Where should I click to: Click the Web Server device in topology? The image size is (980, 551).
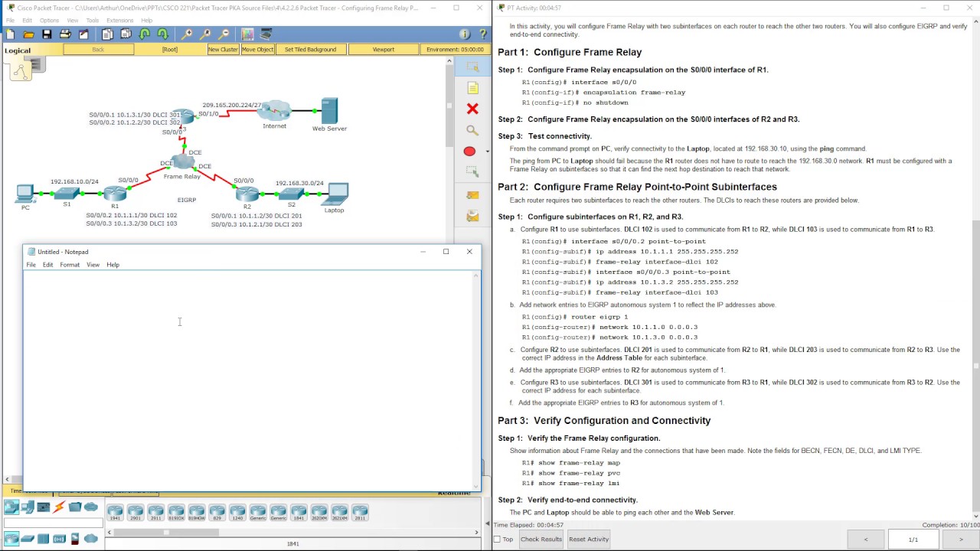point(329,111)
